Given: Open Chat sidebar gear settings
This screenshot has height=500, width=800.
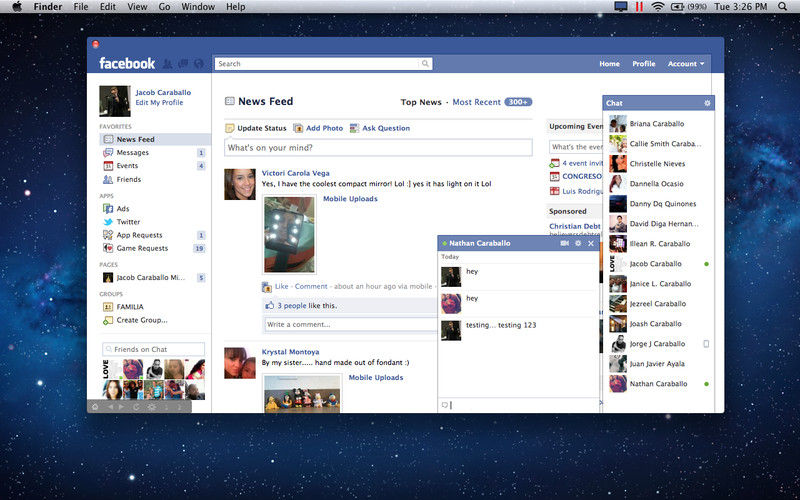Looking at the screenshot, I should click(x=707, y=103).
